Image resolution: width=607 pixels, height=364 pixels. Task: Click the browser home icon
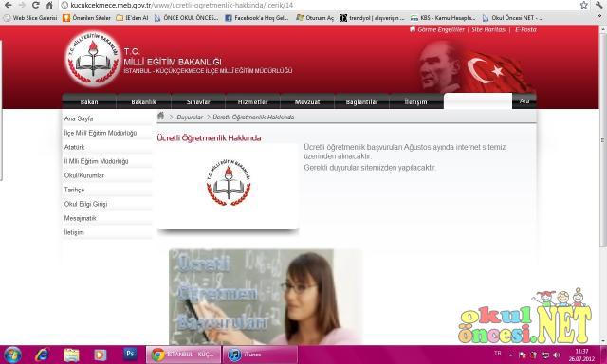pos(49,5)
